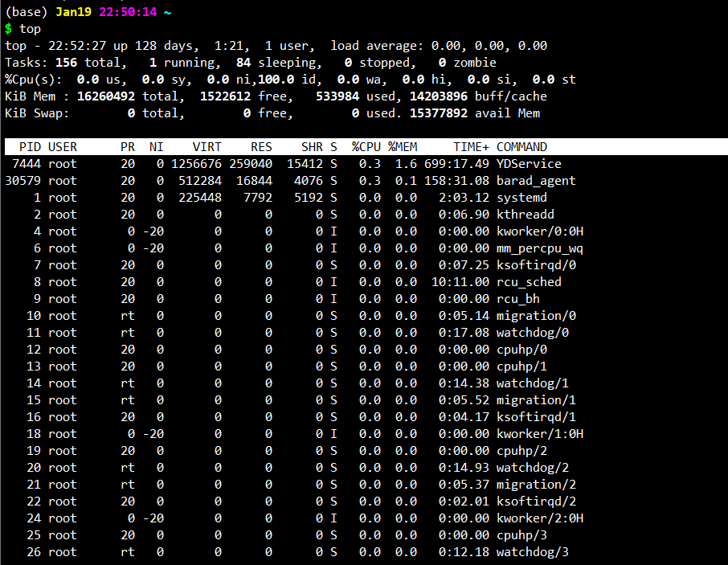Select the total memory value 16260492

tap(106, 96)
